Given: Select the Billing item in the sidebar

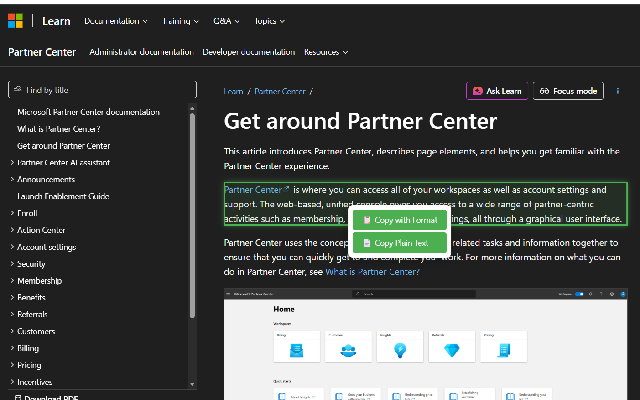Looking at the screenshot, I should [28, 348].
